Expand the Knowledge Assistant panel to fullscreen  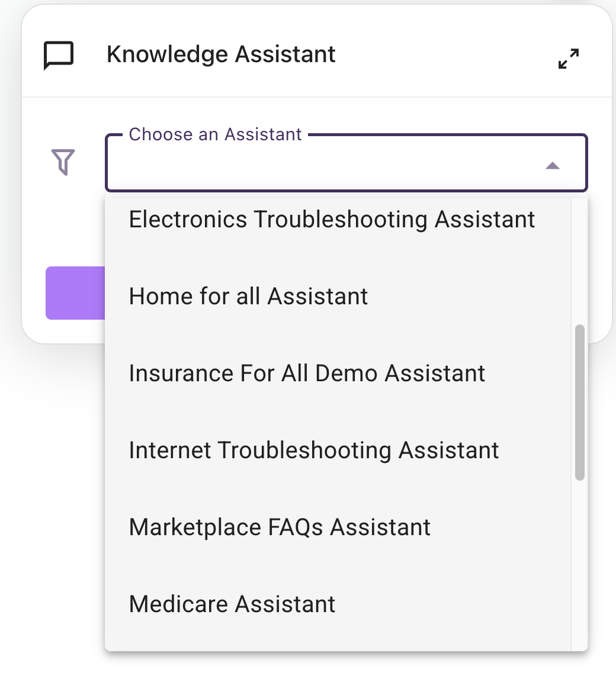coord(569,58)
